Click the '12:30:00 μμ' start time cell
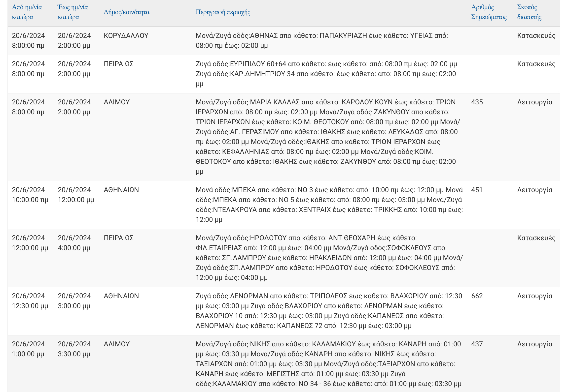Viewport: 568px width, 392px height. (30, 306)
